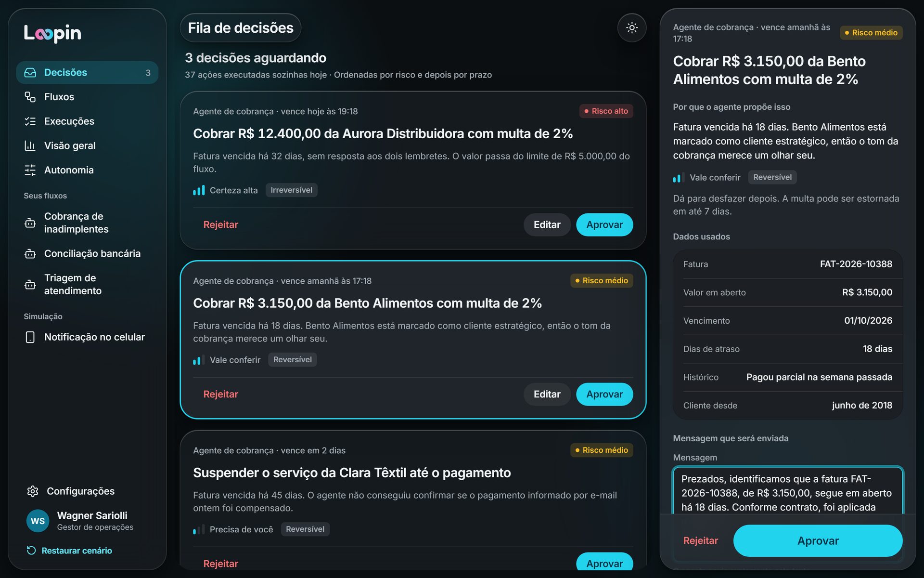Image resolution: width=924 pixels, height=578 pixels.
Task: Select the Clara Têxtil card title
Action: tap(352, 473)
